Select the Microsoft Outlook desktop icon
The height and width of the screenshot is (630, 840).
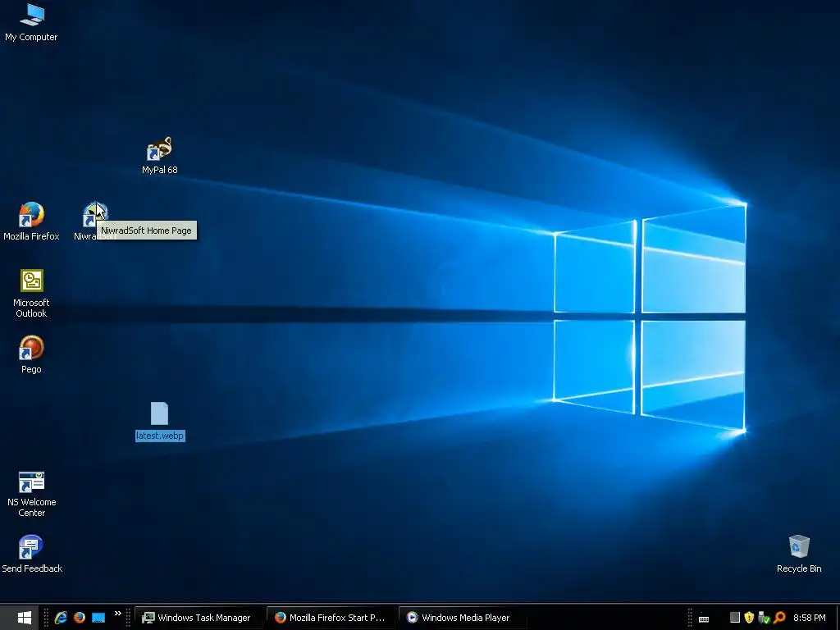32,281
